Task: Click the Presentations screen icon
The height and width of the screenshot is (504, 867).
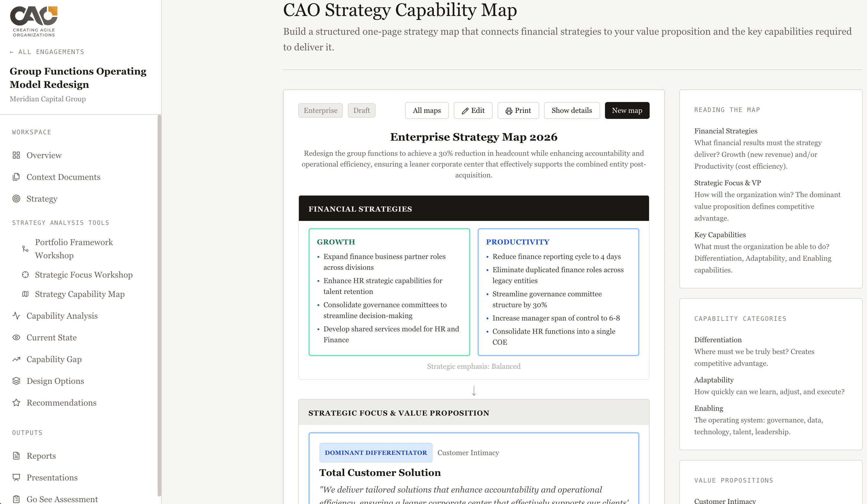Action: 16,477
